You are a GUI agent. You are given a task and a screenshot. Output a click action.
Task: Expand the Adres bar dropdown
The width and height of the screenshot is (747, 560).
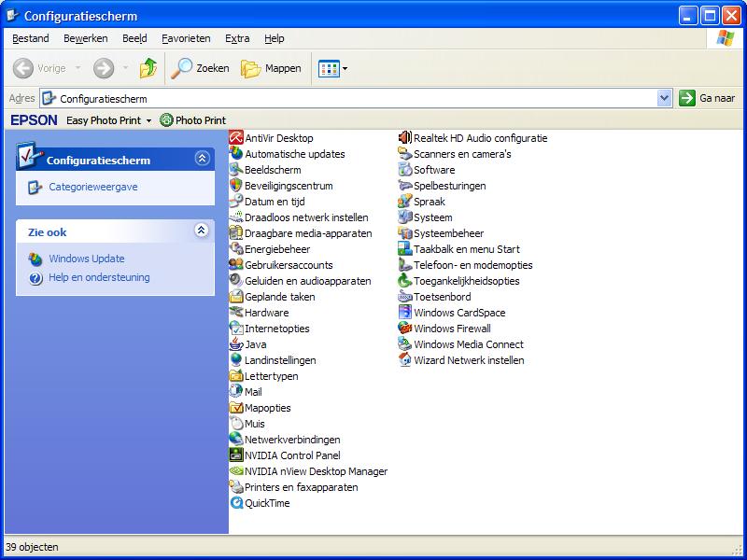pyautogui.click(x=664, y=99)
